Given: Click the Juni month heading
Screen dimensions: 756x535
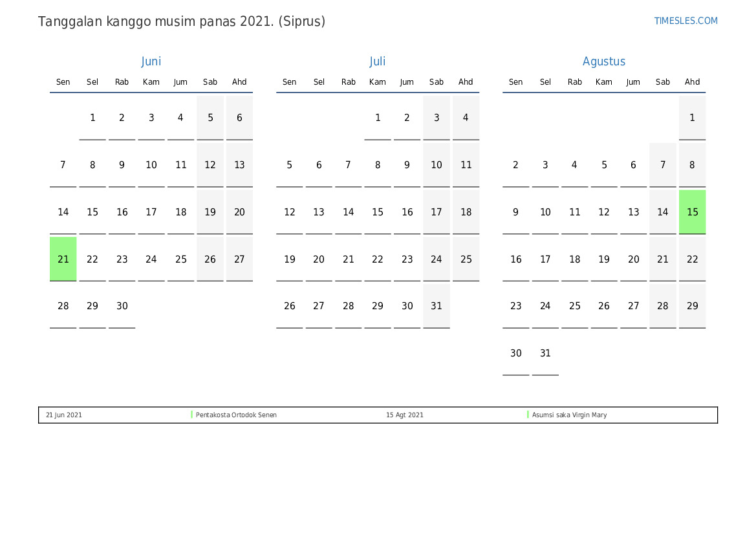Looking at the screenshot, I should tap(151, 61).
